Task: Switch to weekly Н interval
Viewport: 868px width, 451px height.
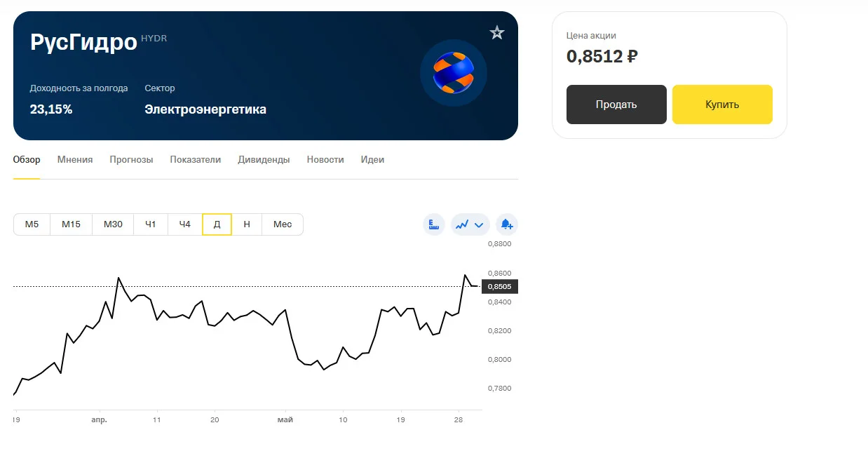Action: 247,224
